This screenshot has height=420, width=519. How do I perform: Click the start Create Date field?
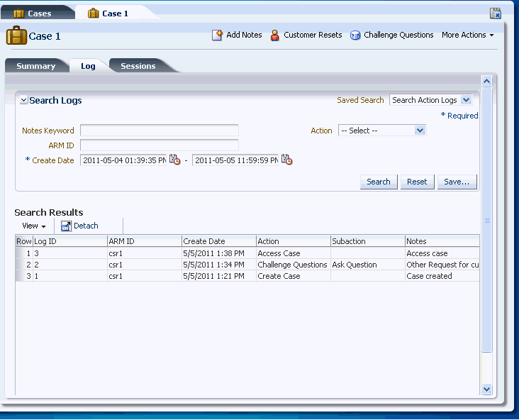tap(123, 160)
